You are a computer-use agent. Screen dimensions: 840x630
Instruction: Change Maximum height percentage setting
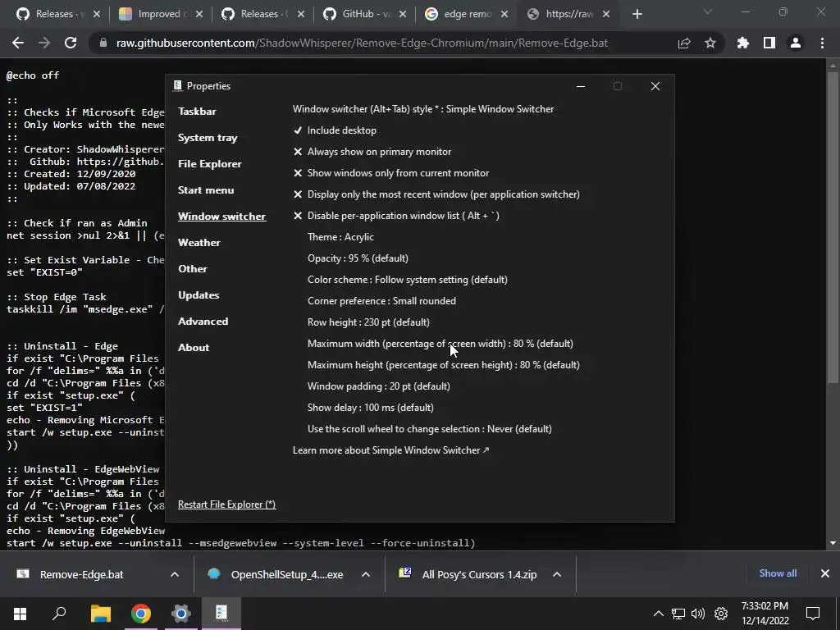point(444,365)
